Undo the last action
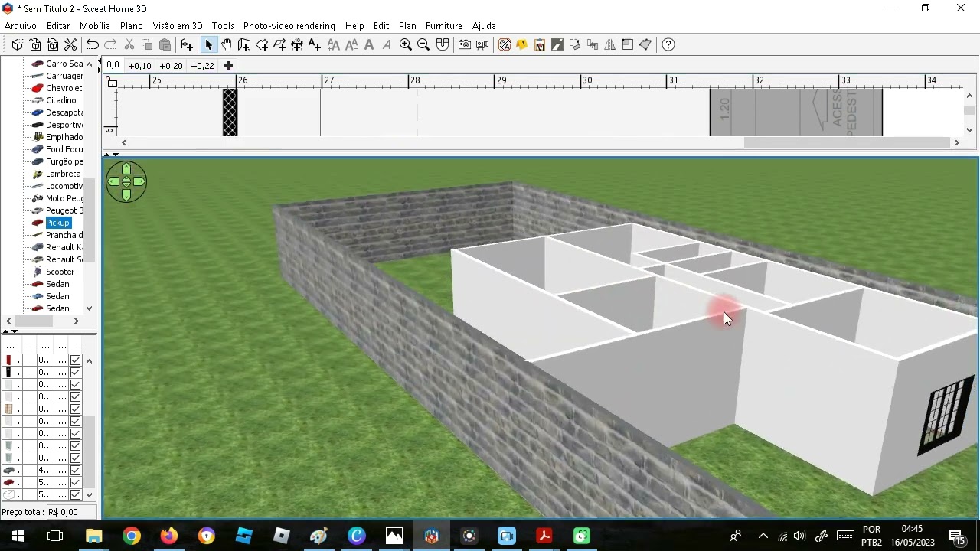 click(93, 44)
